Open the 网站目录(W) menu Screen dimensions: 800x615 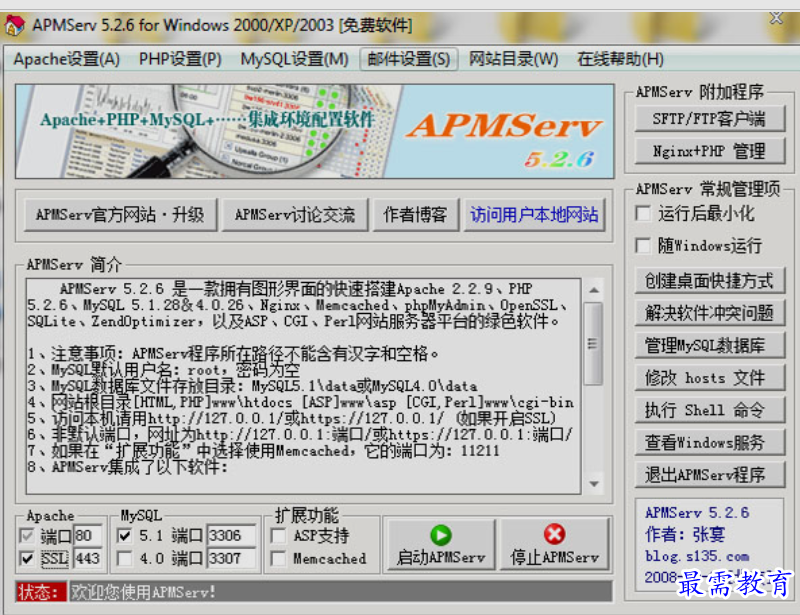[x=513, y=59]
